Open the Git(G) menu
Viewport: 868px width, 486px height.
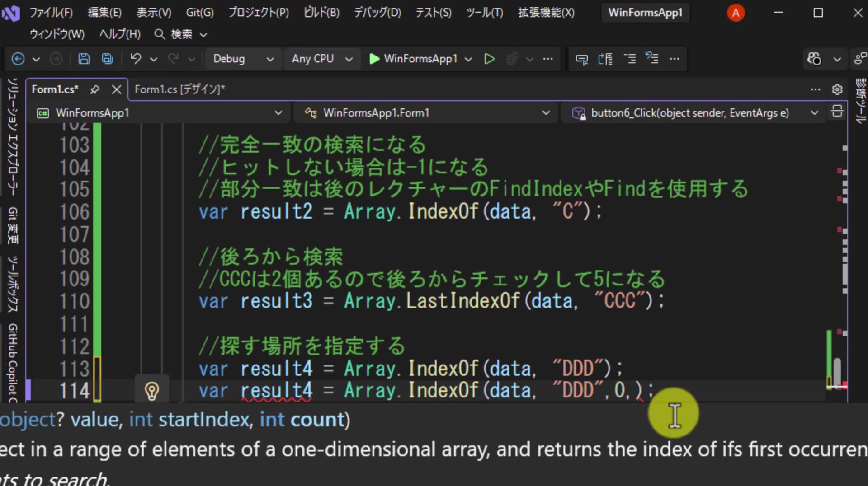pos(200,13)
